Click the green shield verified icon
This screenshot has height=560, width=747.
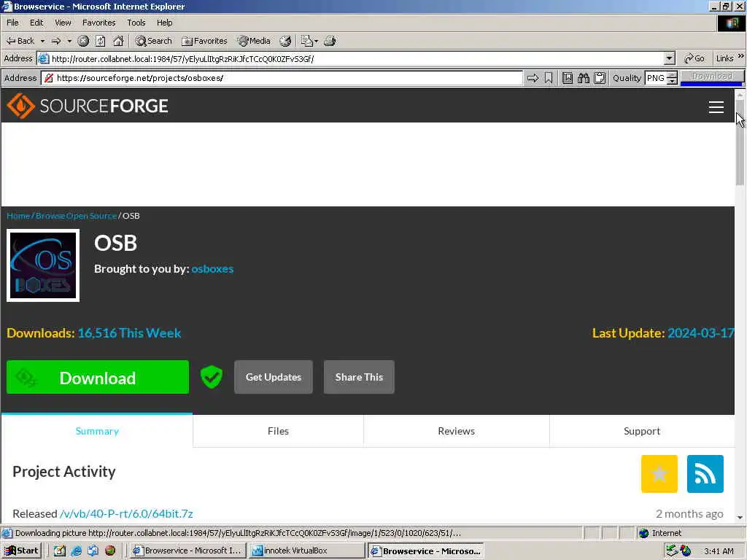[x=212, y=377]
